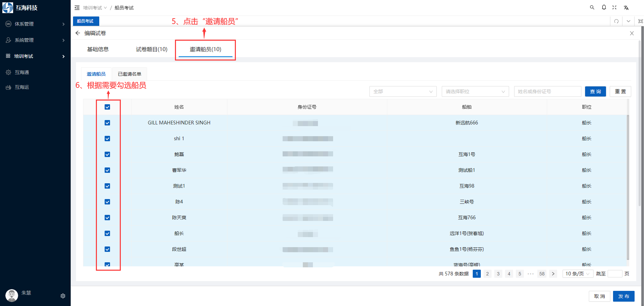The image size is (644, 306).
Task: Click the 体系管理 sidebar icon
Action: 8,24
